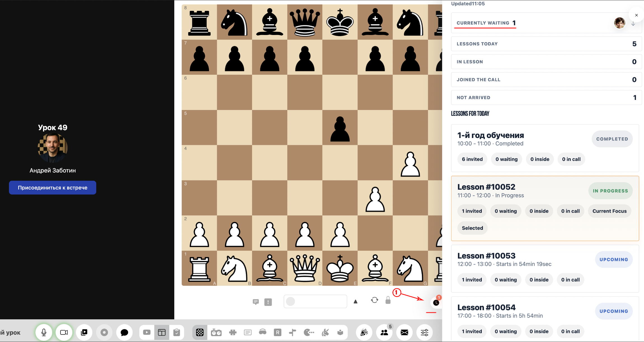The width and height of the screenshot is (644, 342).
Task: Click the black pawn on e5
Action: [x=340, y=129]
